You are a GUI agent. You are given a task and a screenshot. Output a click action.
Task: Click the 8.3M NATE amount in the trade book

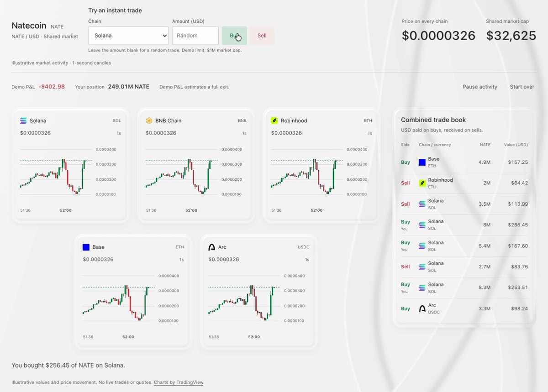(x=485, y=287)
